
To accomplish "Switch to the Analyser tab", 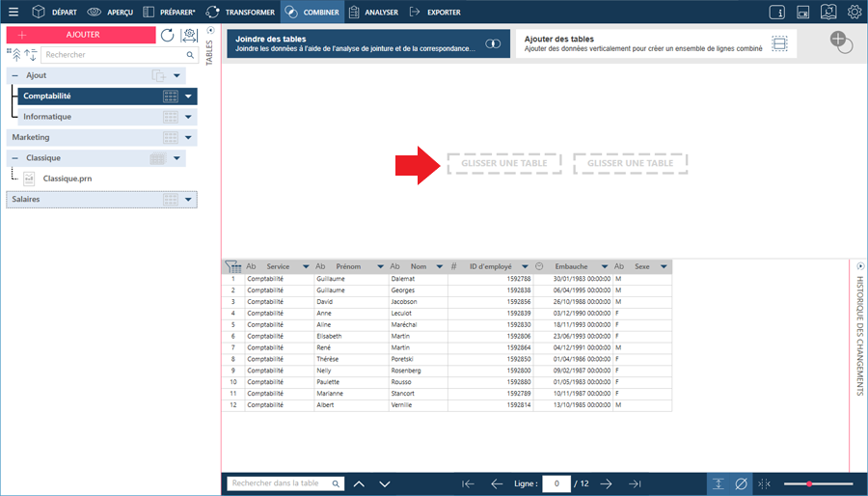I will (x=373, y=12).
